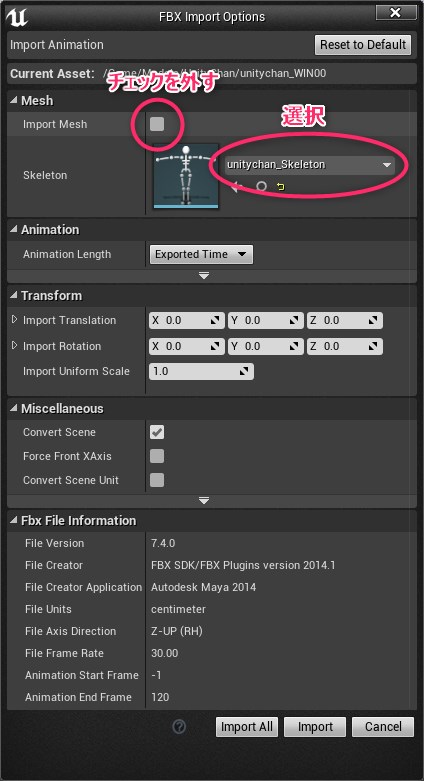Click the X field spinner icon for Import Translation
This screenshot has height=781, width=424.
click(215, 321)
